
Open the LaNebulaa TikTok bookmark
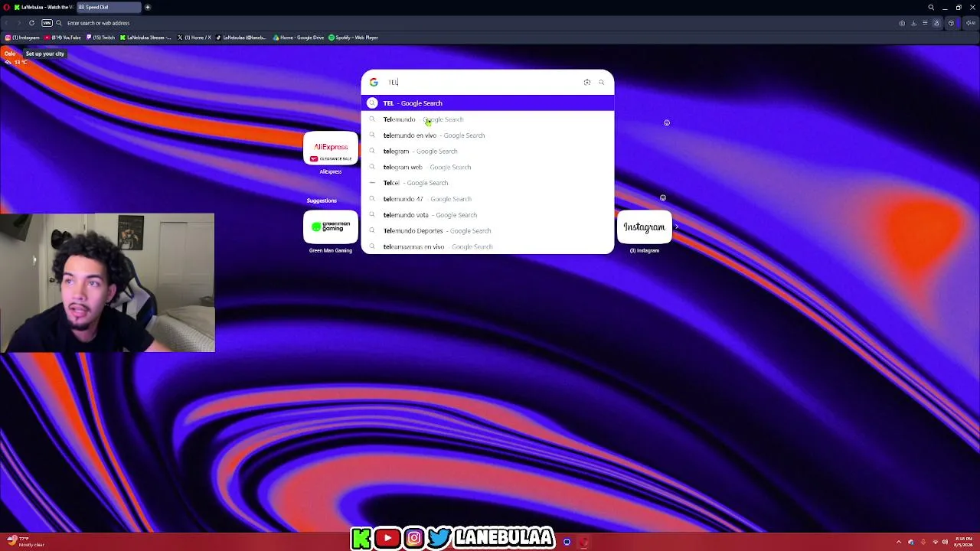[x=242, y=37]
